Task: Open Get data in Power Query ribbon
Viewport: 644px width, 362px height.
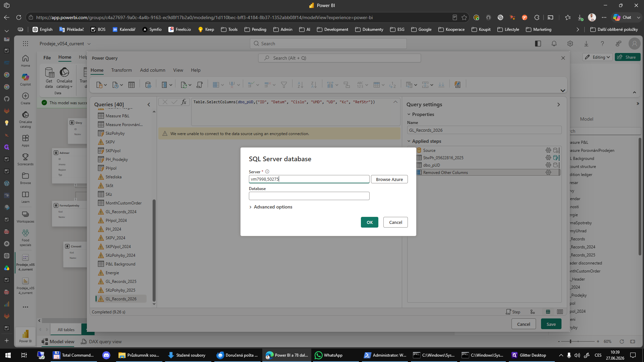Action: 101,85
